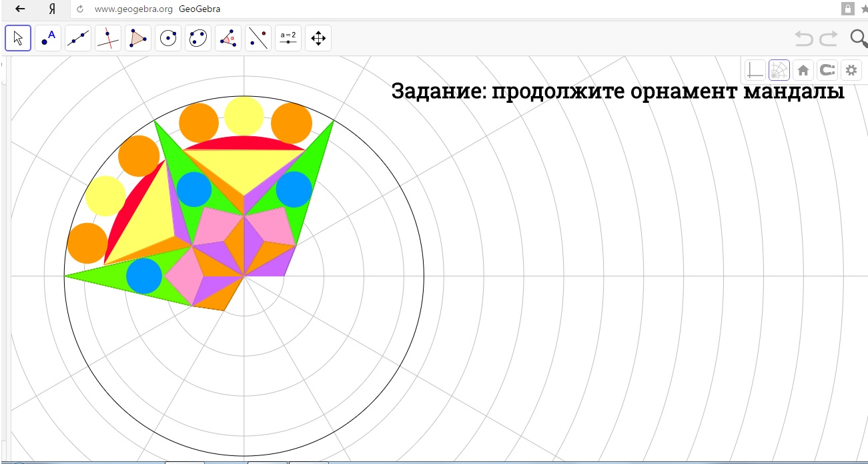
Task: Choose the Line through two points tool
Action: (78, 38)
